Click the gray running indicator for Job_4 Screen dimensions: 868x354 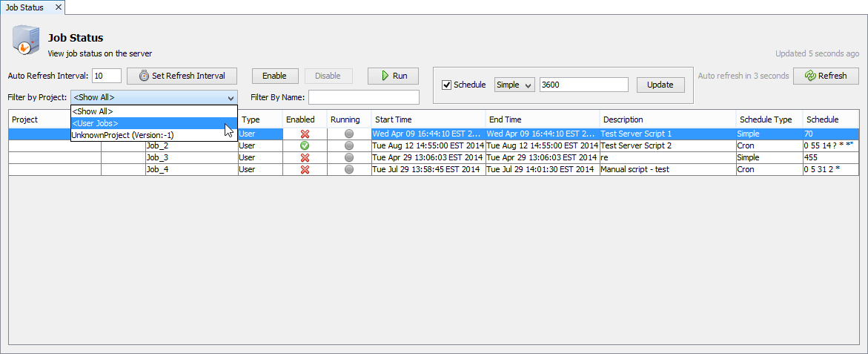click(x=348, y=169)
